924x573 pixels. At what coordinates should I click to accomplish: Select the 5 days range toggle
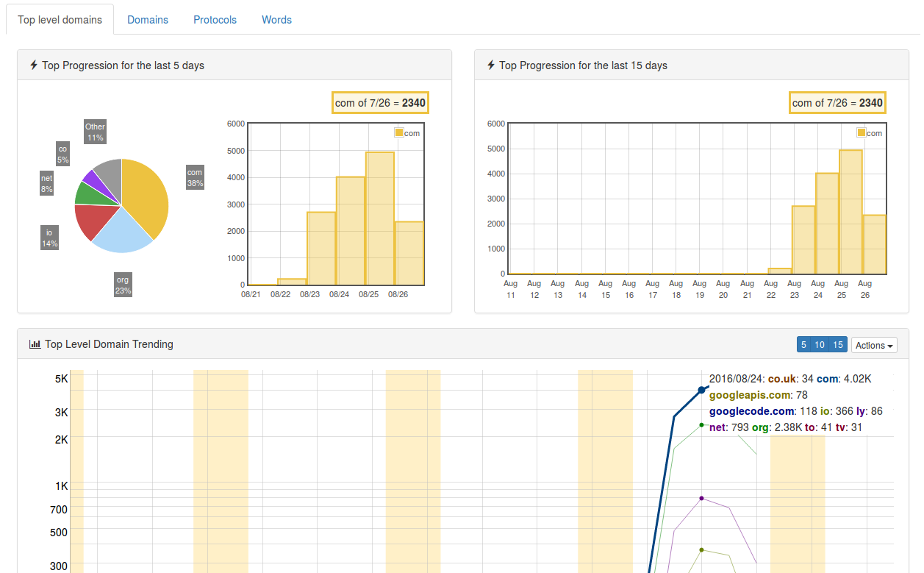(804, 345)
